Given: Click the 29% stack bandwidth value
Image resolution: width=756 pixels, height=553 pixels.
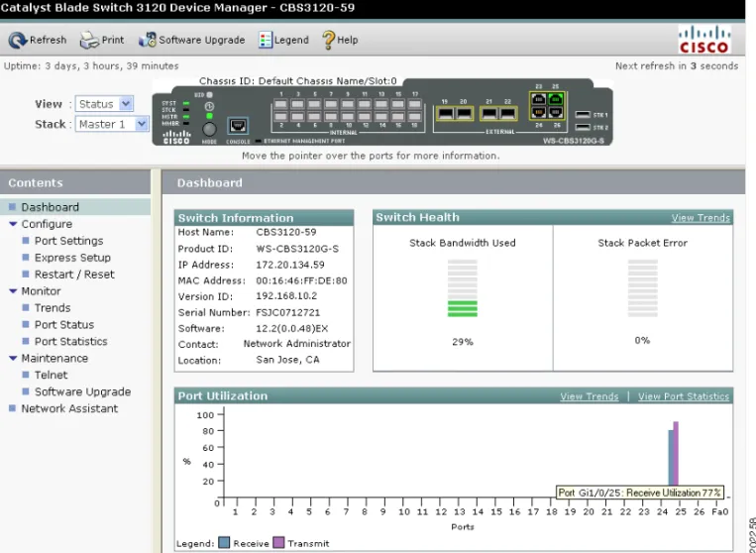Looking at the screenshot, I should point(463,342).
